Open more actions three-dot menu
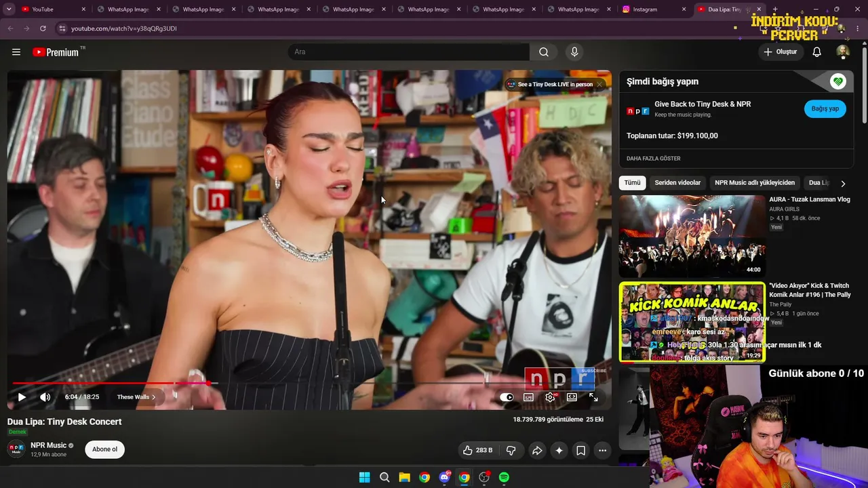Viewport: 868px width, 488px height. coord(602,450)
